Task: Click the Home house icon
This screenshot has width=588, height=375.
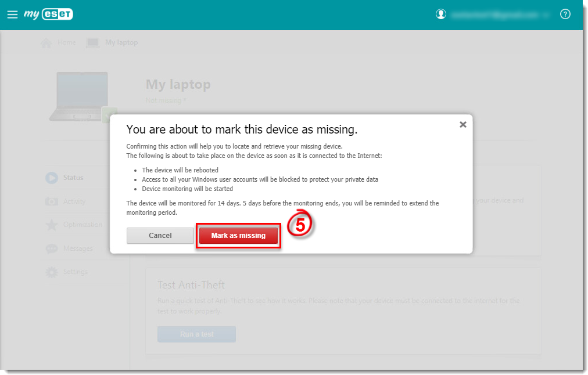Action: point(46,43)
